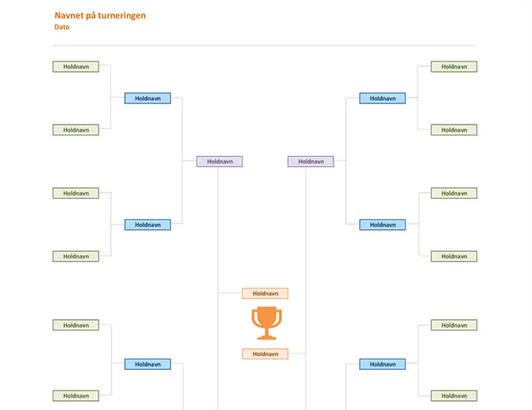532x410 pixels.
Task: Select the lowest visible blue Holdnavn box on right
Action: (382, 364)
